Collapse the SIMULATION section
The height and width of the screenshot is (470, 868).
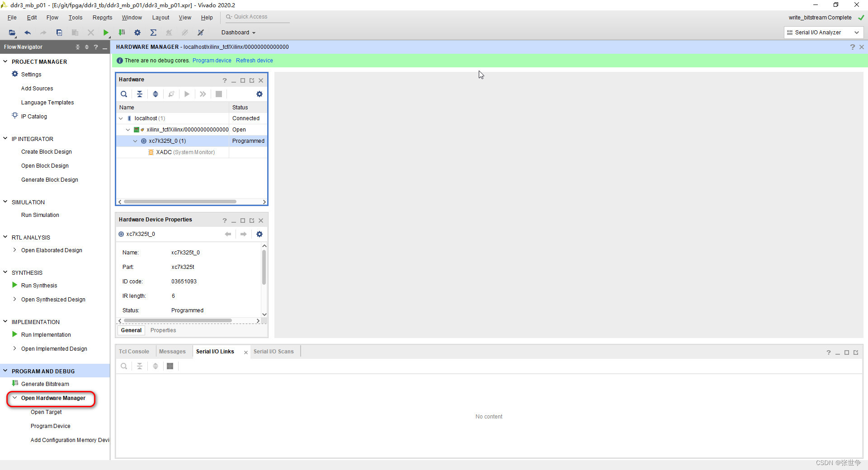5,202
